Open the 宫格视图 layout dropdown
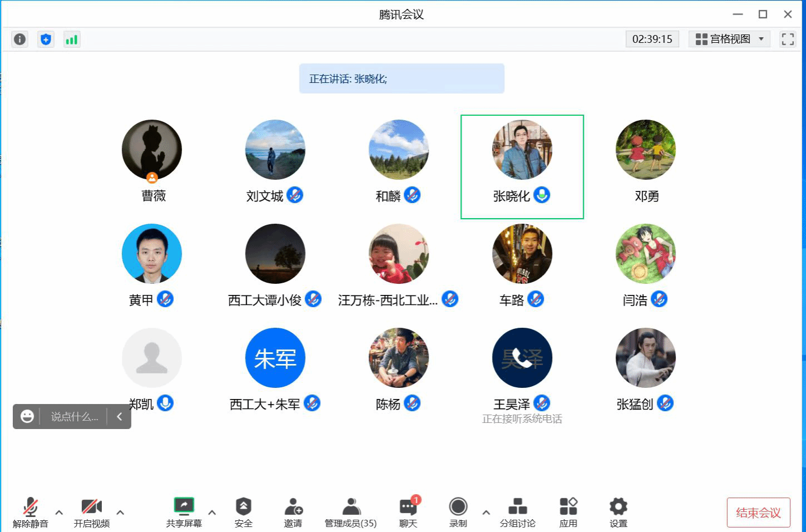This screenshot has height=532, width=806. pos(729,39)
